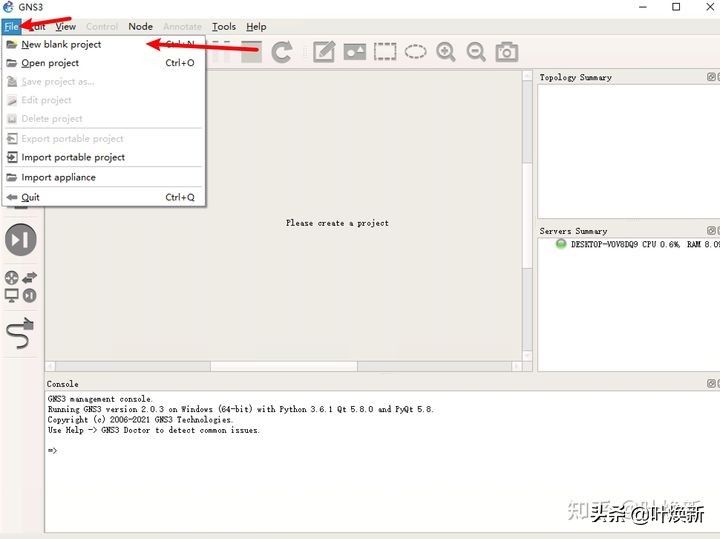720x539 pixels.
Task: Click the insert picture icon
Action: pos(355,52)
